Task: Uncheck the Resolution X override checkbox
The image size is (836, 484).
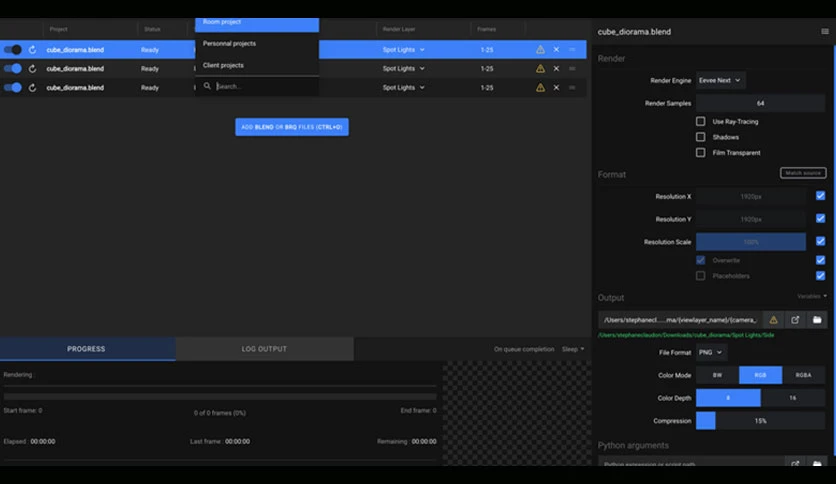Action: (821, 196)
